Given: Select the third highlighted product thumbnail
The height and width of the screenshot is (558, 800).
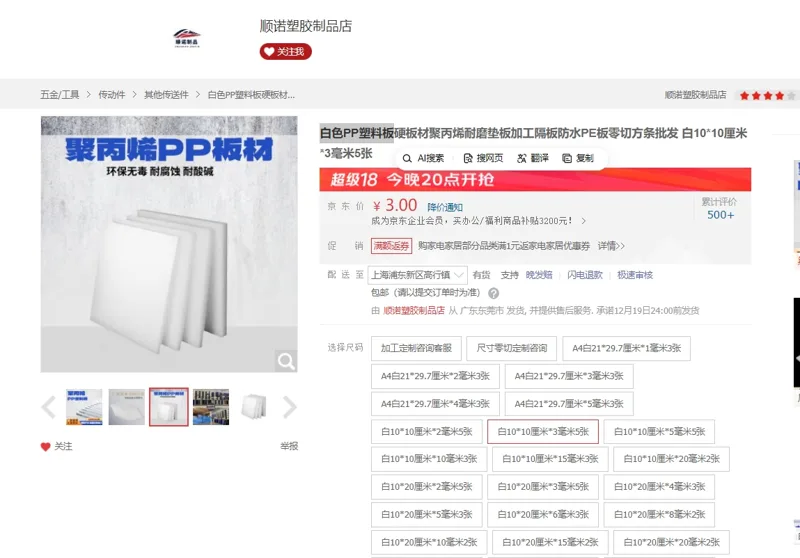Looking at the screenshot, I should click(x=169, y=407).
